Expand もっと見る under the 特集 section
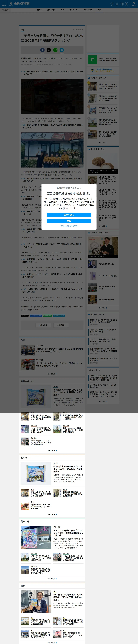Viewport: 138px width, 644px height. [52, 374]
